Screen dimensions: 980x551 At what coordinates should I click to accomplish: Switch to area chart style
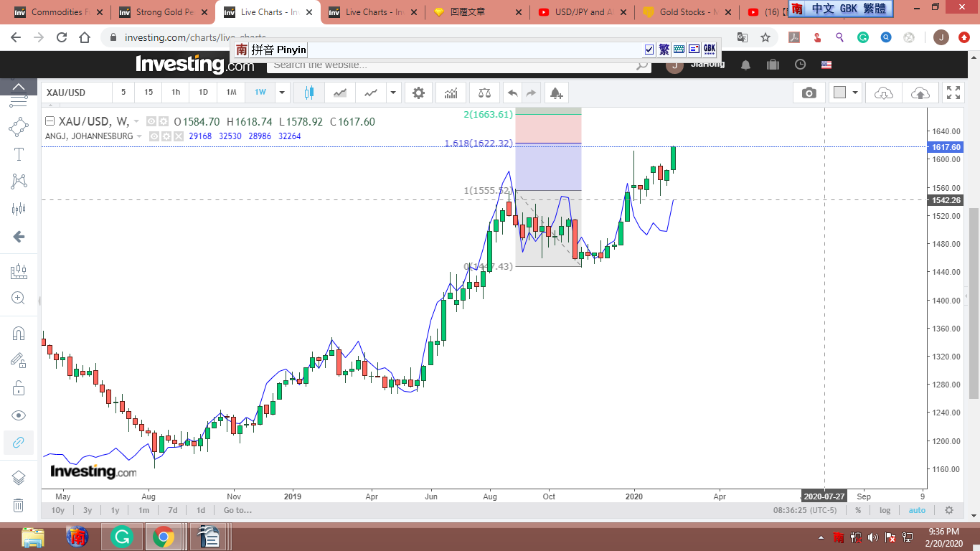pos(340,93)
